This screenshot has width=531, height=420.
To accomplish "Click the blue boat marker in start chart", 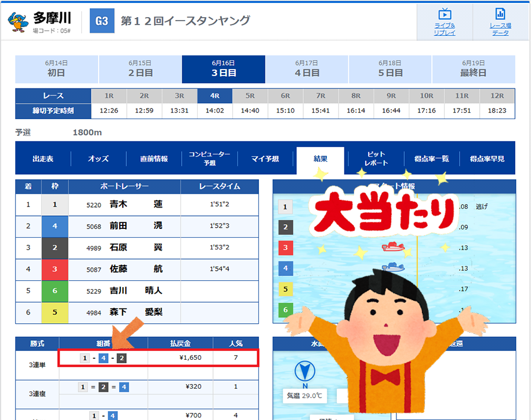I will (394, 267).
